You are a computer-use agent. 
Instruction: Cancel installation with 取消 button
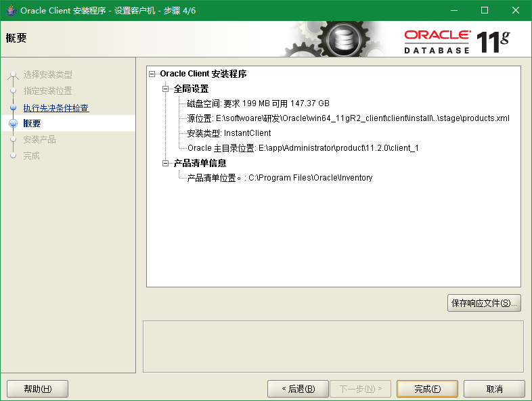[x=494, y=389]
